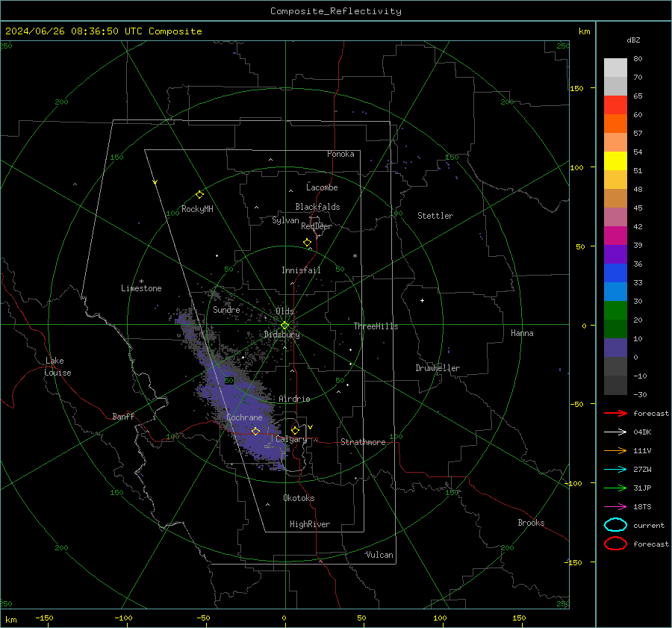Click the Innisfail label
The image size is (672, 628).
coord(301,270)
